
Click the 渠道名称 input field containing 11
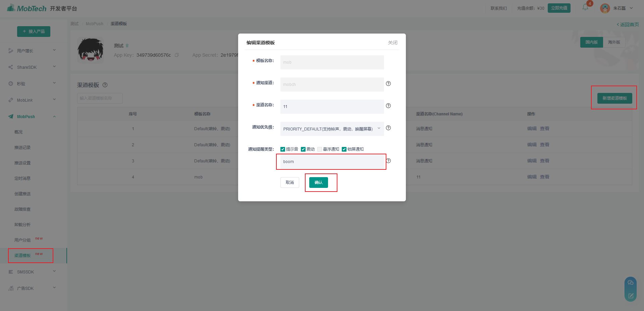tap(332, 107)
